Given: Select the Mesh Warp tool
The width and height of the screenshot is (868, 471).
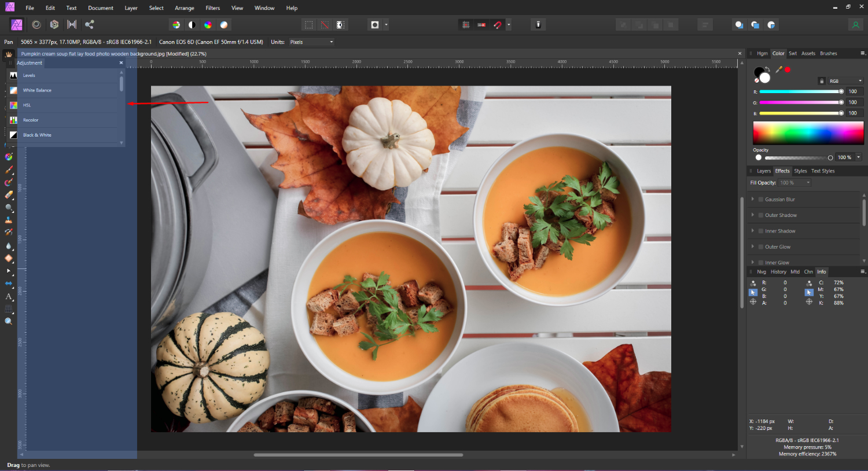Looking at the screenshot, I should pyautogui.click(x=9, y=308).
